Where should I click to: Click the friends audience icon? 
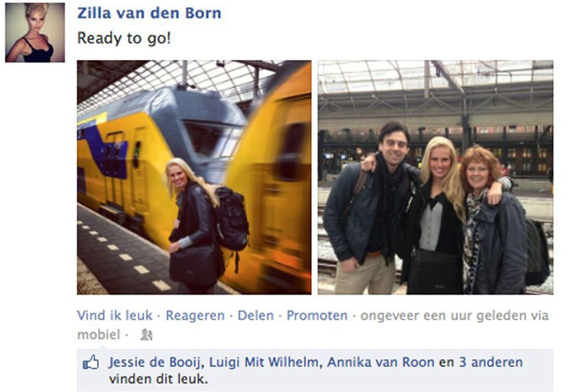pyautogui.click(x=146, y=334)
